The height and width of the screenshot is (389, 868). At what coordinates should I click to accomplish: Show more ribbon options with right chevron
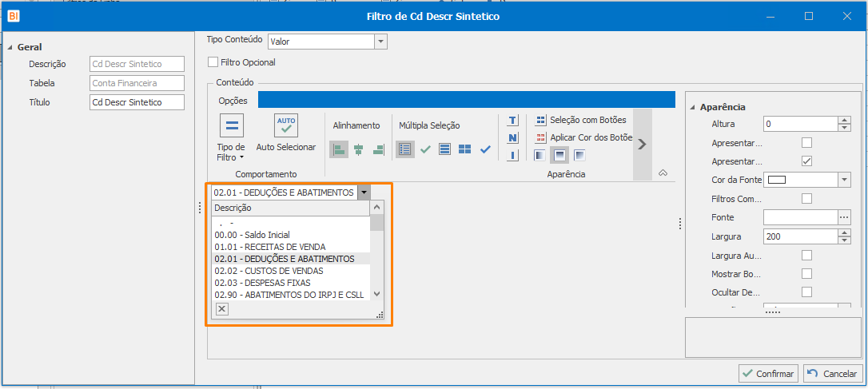(x=642, y=145)
